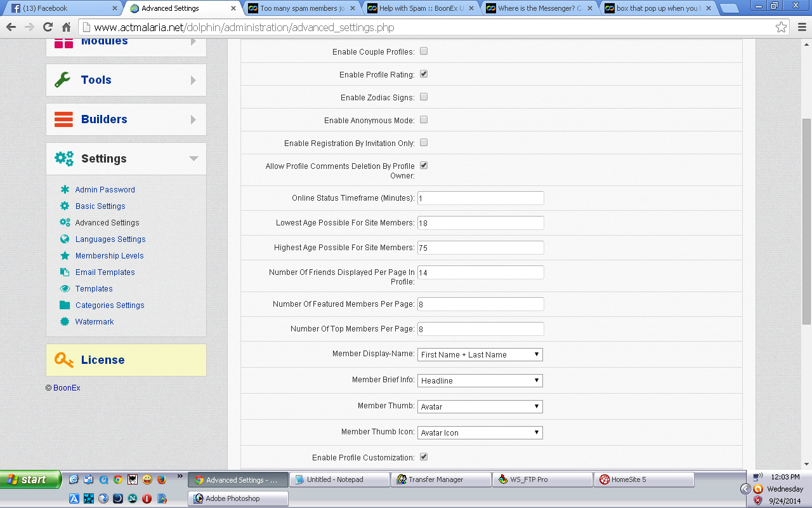Open the Windows start menu
Image resolution: width=812 pixels, height=508 pixels.
(30, 479)
